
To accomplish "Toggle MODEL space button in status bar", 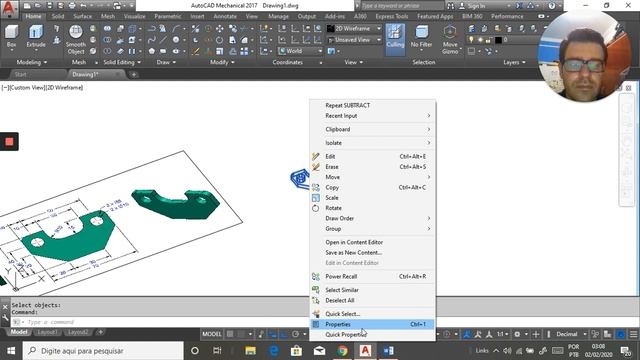I will click(212, 334).
